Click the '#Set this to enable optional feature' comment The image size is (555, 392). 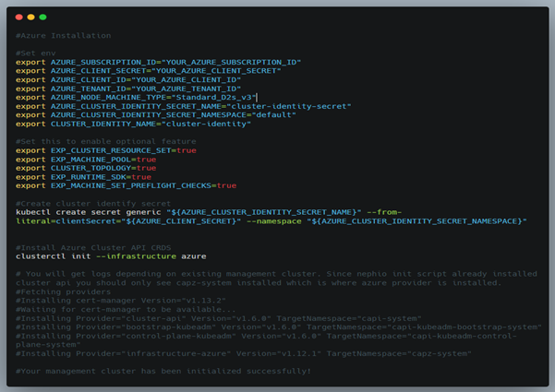tap(106, 142)
